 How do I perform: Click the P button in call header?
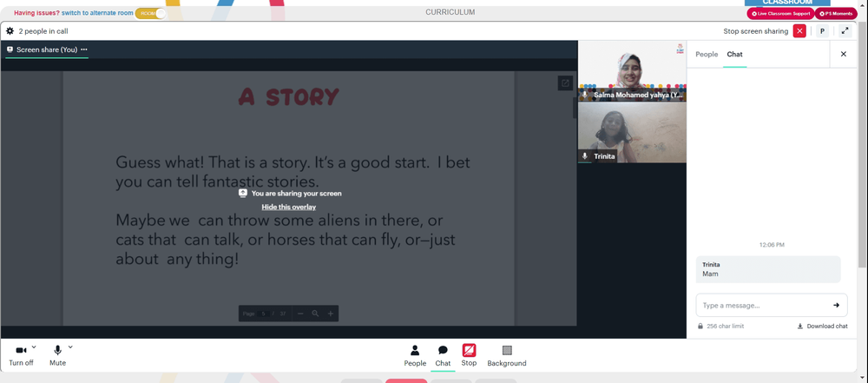[823, 31]
